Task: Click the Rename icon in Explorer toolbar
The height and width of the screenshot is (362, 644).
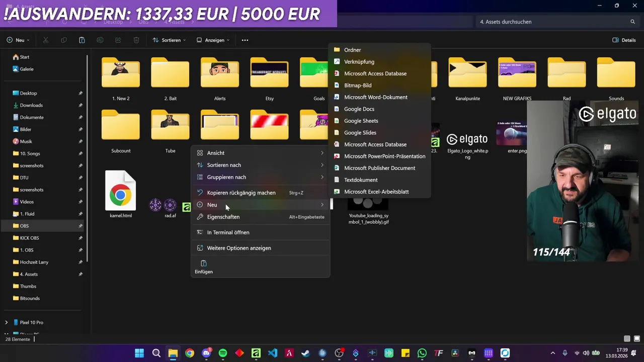Action: tap(100, 40)
